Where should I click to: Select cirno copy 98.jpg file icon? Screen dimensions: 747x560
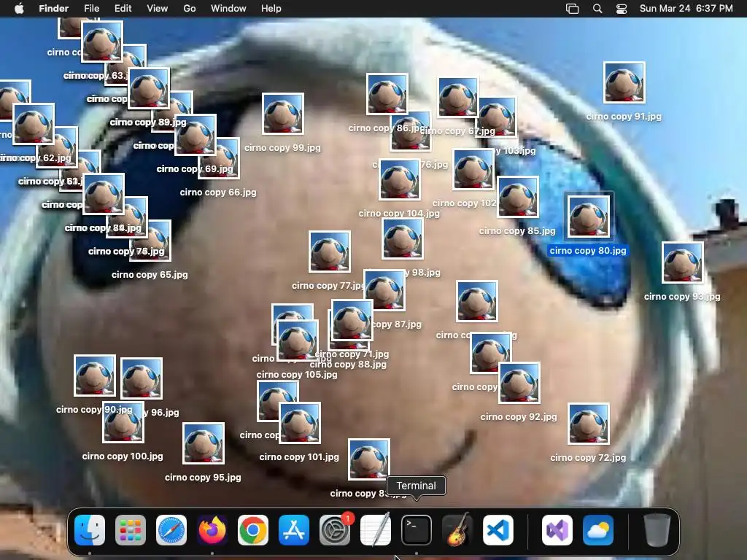[x=403, y=238]
